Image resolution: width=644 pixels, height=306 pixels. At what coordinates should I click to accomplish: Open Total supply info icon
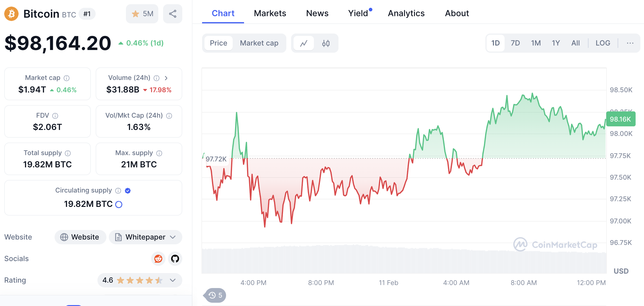68,153
